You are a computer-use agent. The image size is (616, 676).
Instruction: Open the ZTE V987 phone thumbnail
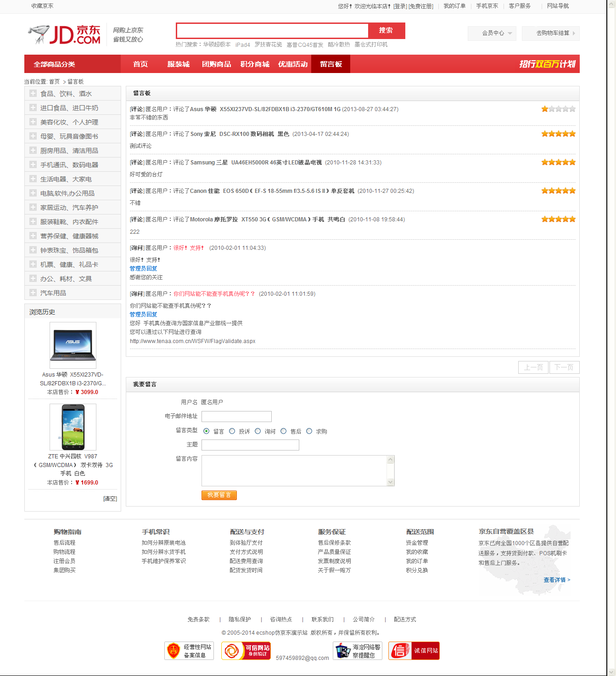[73, 427]
